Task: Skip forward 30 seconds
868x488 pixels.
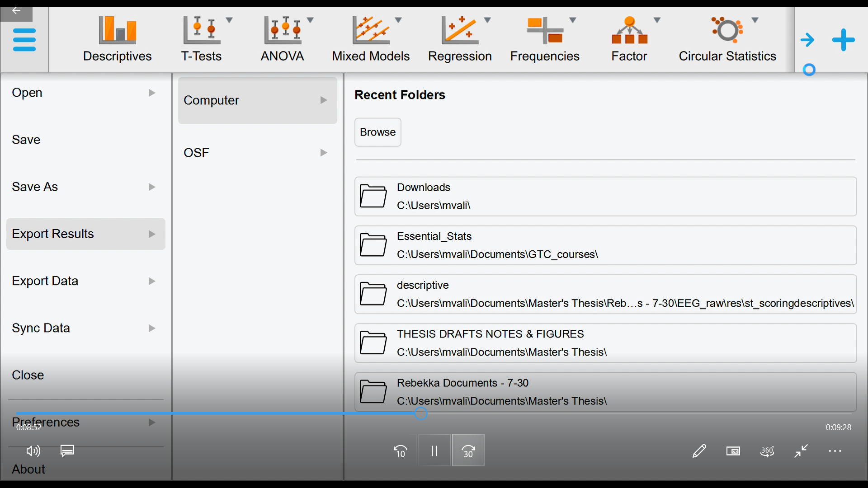Action: coord(468,450)
